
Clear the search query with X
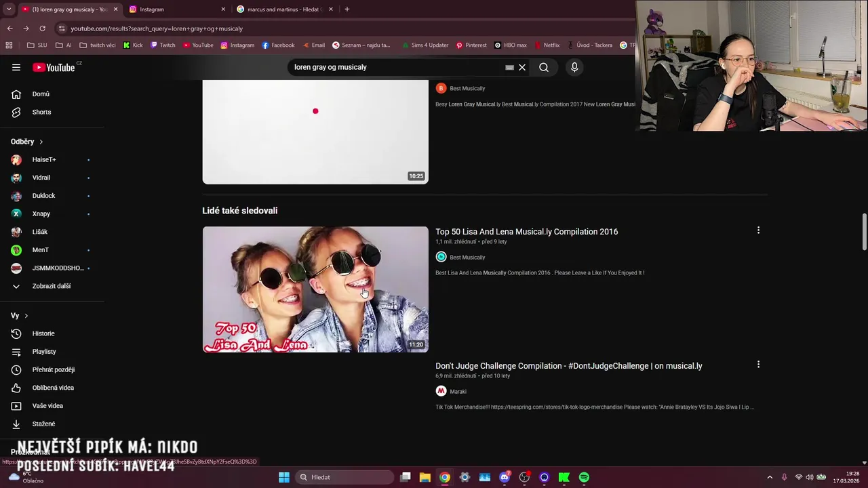(x=522, y=67)
